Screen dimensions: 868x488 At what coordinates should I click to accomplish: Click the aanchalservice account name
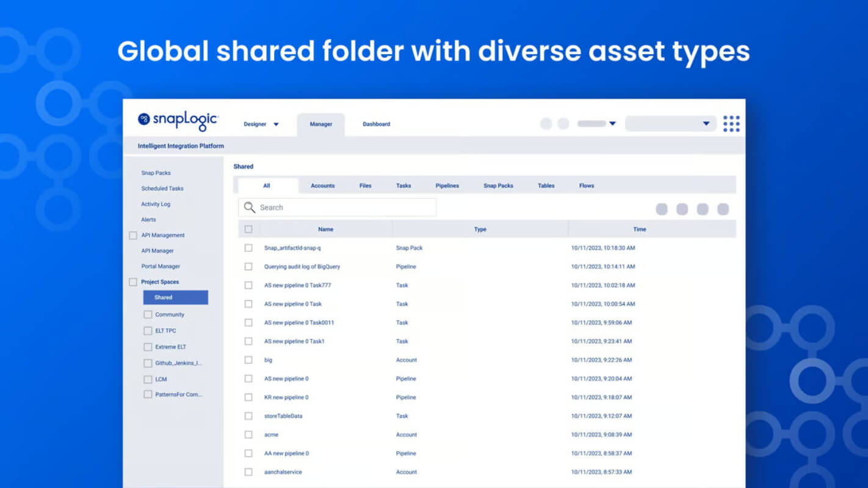(283, 472)
